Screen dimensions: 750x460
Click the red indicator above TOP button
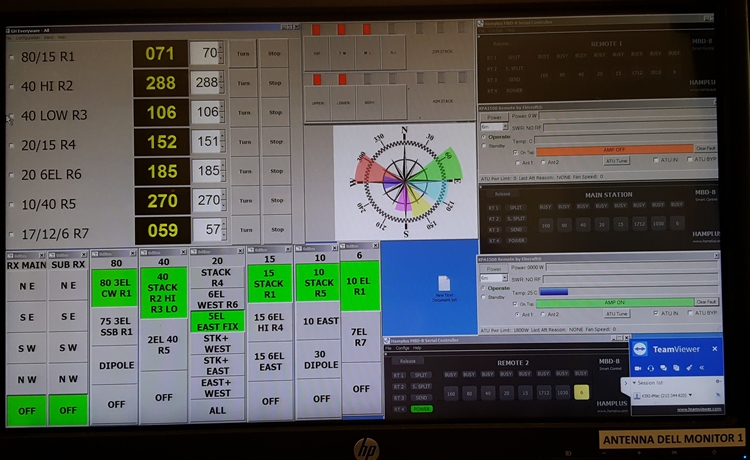click(316, 30)
